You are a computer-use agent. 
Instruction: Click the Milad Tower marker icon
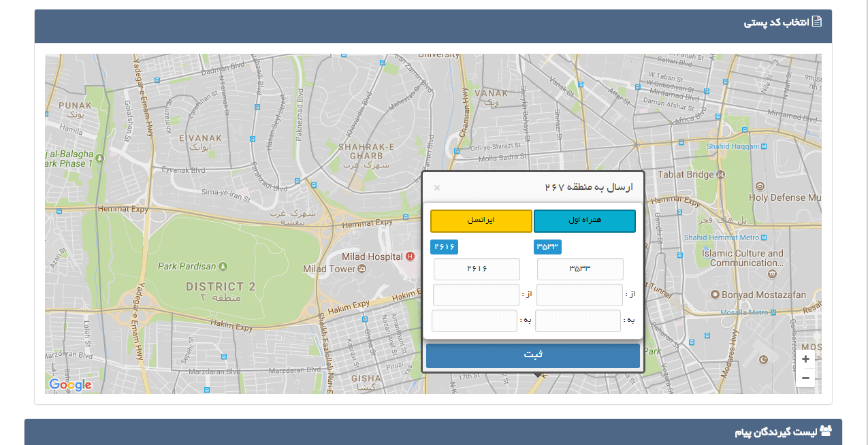362,269
